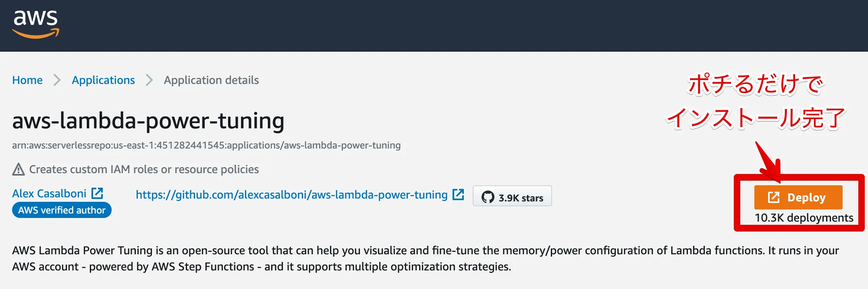This screenshot has height=289, width=868.
Task: Click external link icon beside Alex Casalboni
Action: [97, 193]
